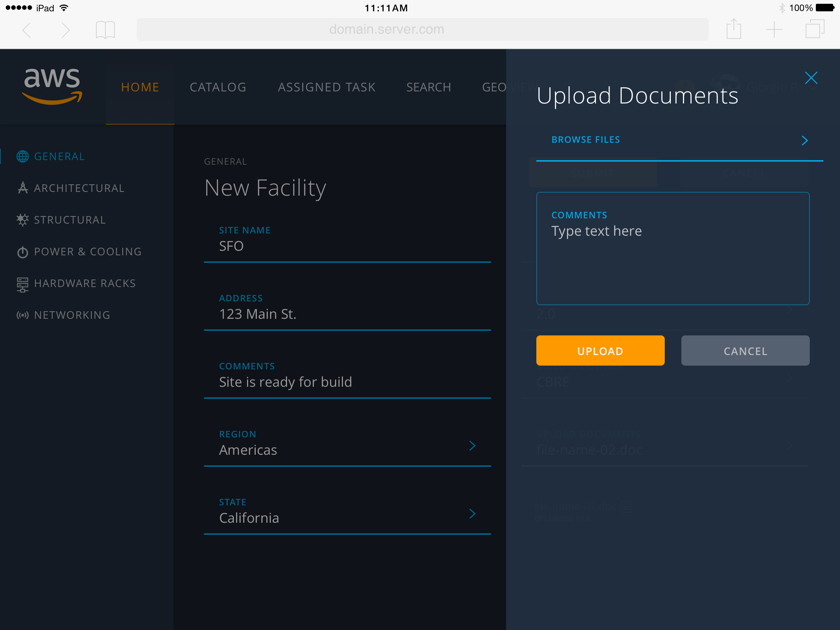Expand the Region Americas chevron

click(x=472, y=445)
